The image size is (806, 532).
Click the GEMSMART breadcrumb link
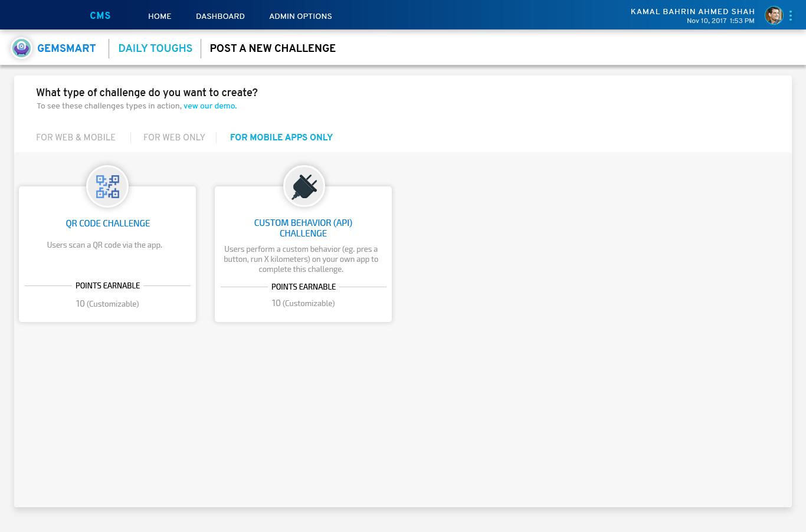coord(66,48)
